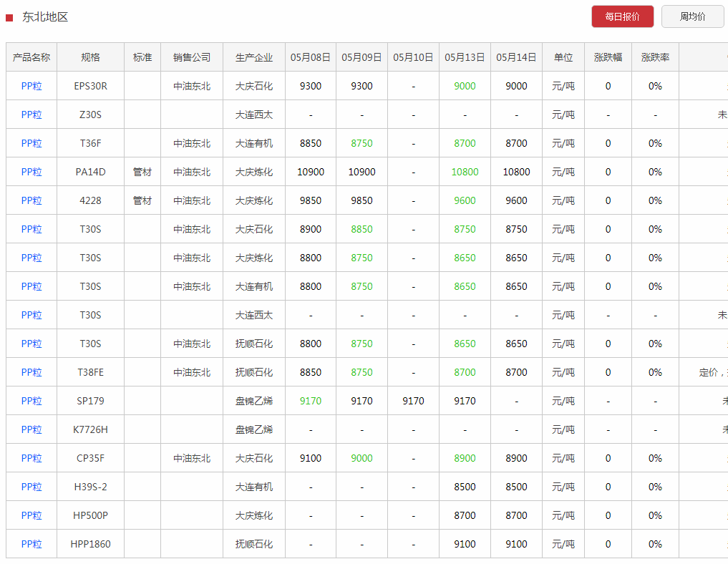This screenshot has height=564, width=728.
Task: Switch to the 周均价 view
Action: 691,16
